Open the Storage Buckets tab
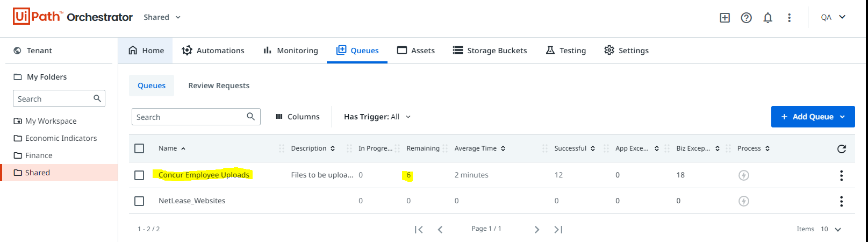Image resolution: width=868 pixels, height=242 pixels. pos(490,51)
